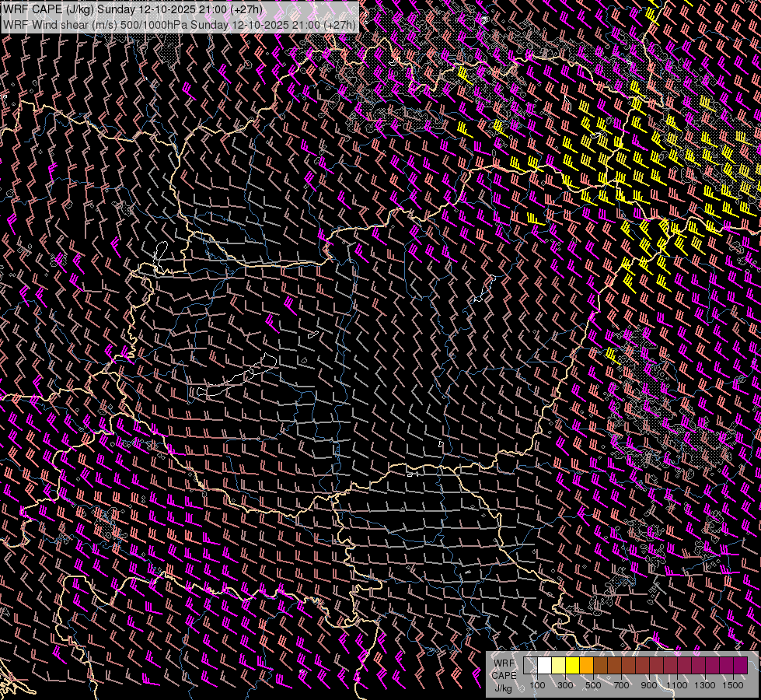Click the 500 value on the CAPE scale
Image resolution: width=761 pixels, height=700 pixels.
tap(593, 685)
